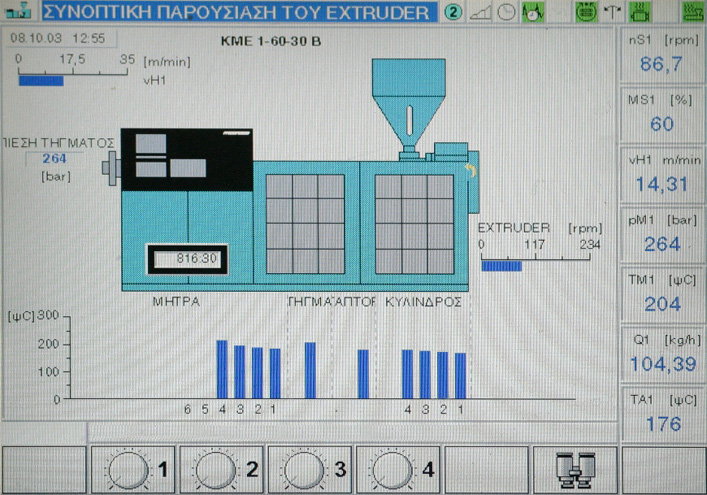The width and height of the screenshot is (707, 495).
Task: Click the circled number 2 status icon
Action: point(453,13)
